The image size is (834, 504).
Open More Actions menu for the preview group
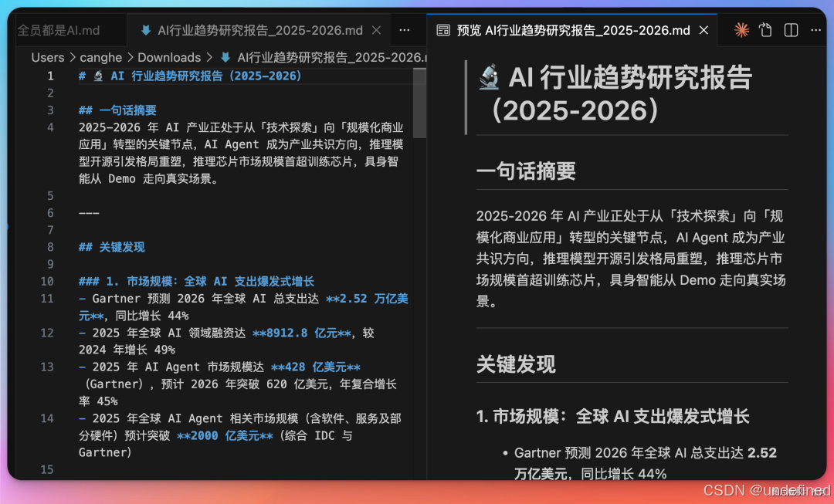[815, 30]
